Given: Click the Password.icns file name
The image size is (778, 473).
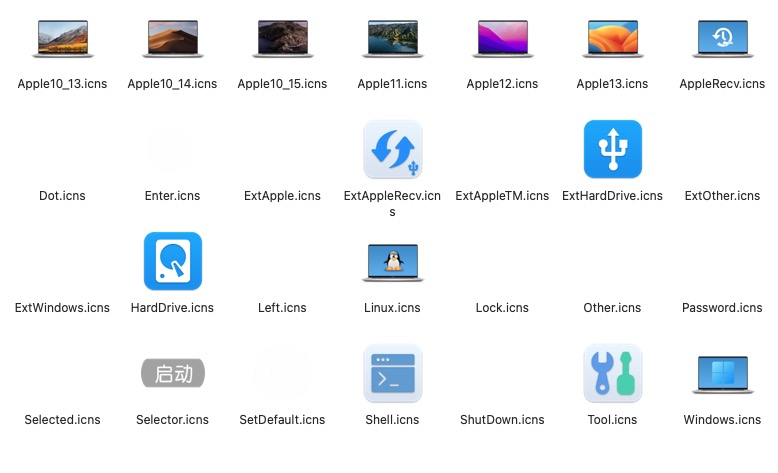Looking at the screenshot, I should [x=722, y=308].
